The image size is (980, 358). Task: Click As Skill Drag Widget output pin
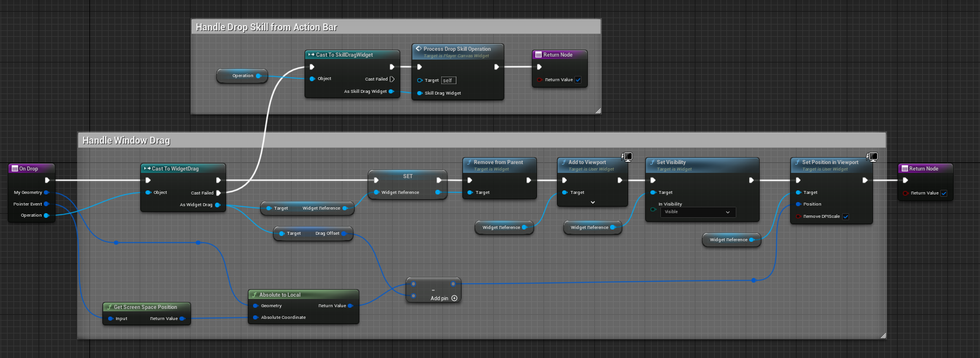392,91
